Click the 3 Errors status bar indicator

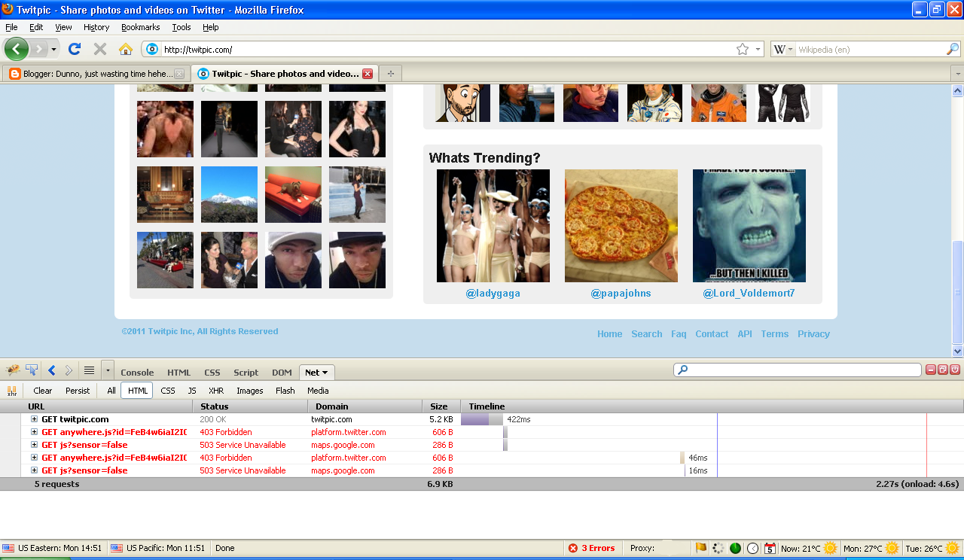coord(592,548)
